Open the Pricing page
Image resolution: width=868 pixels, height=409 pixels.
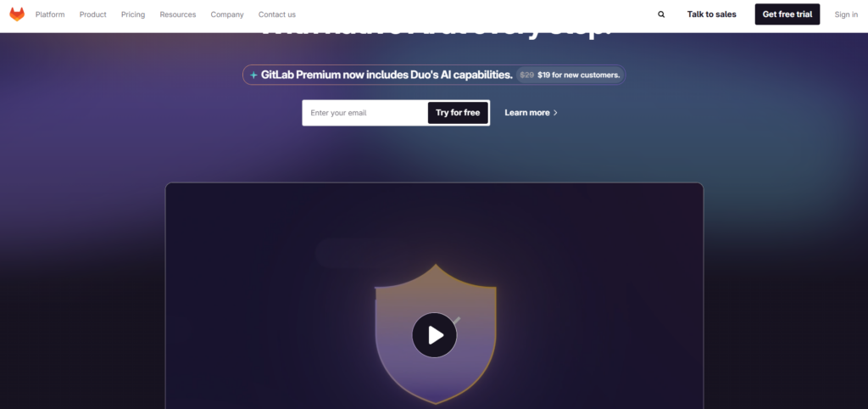133,14
